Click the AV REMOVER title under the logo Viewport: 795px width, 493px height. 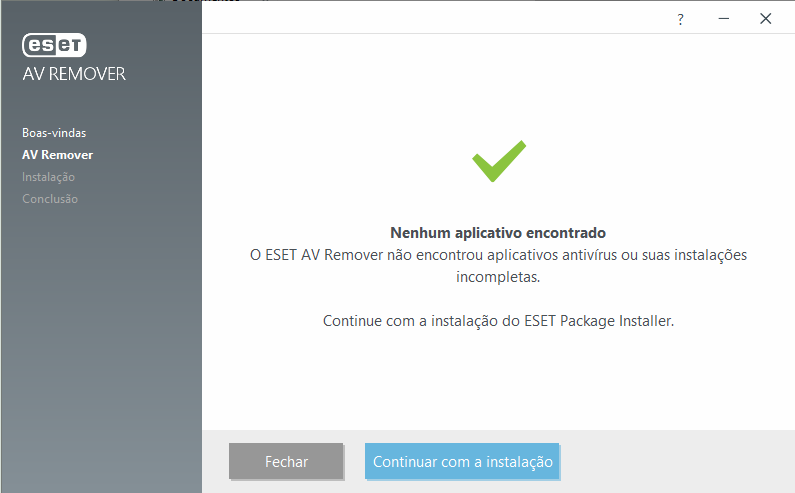tap(74, 75)
